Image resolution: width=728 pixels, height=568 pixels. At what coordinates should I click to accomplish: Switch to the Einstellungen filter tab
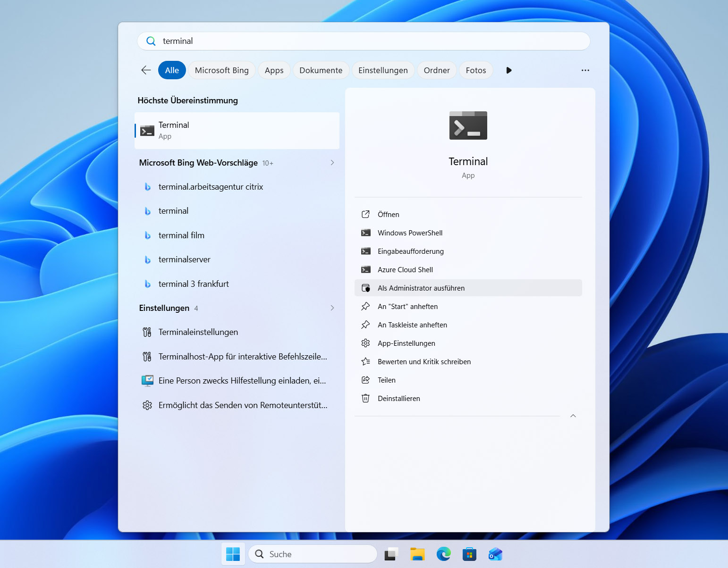[383, 70]
